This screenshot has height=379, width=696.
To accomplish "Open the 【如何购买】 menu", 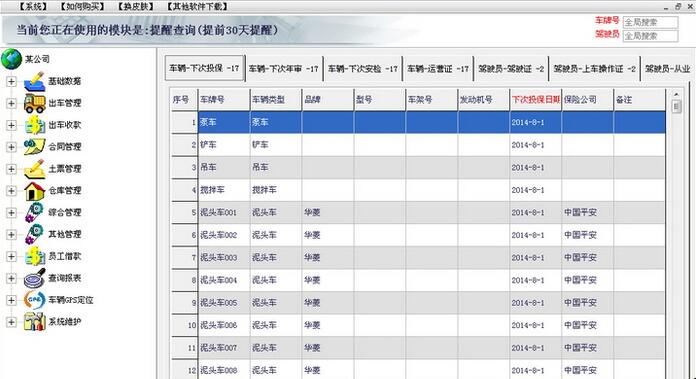I will pos(83,6).
